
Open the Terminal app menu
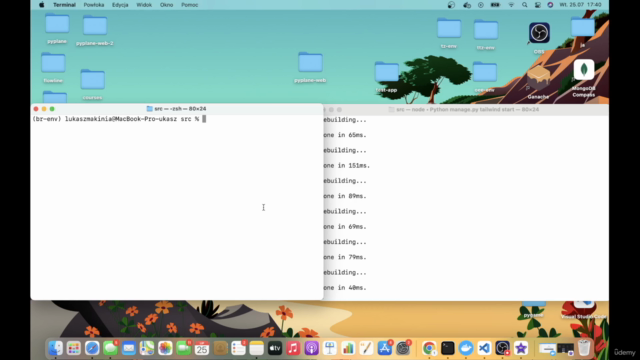tap(64, 5)
